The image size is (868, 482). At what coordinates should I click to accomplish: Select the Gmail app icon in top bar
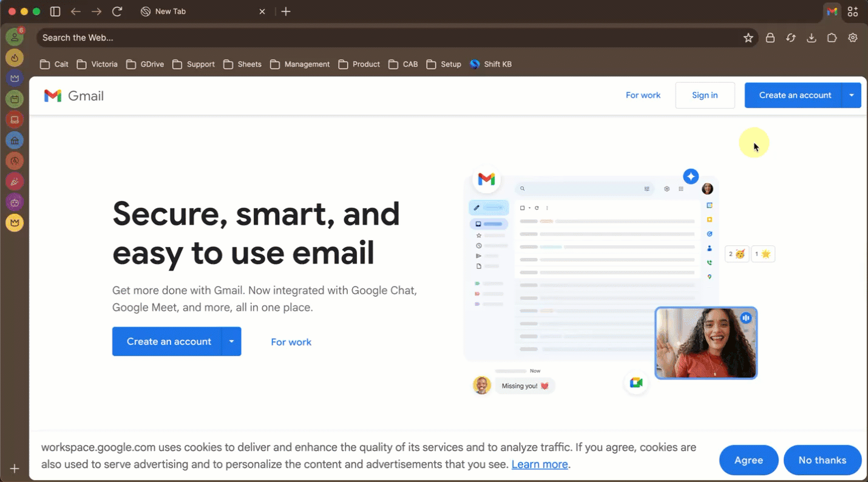pyautogui.click(x=832, y=12)
